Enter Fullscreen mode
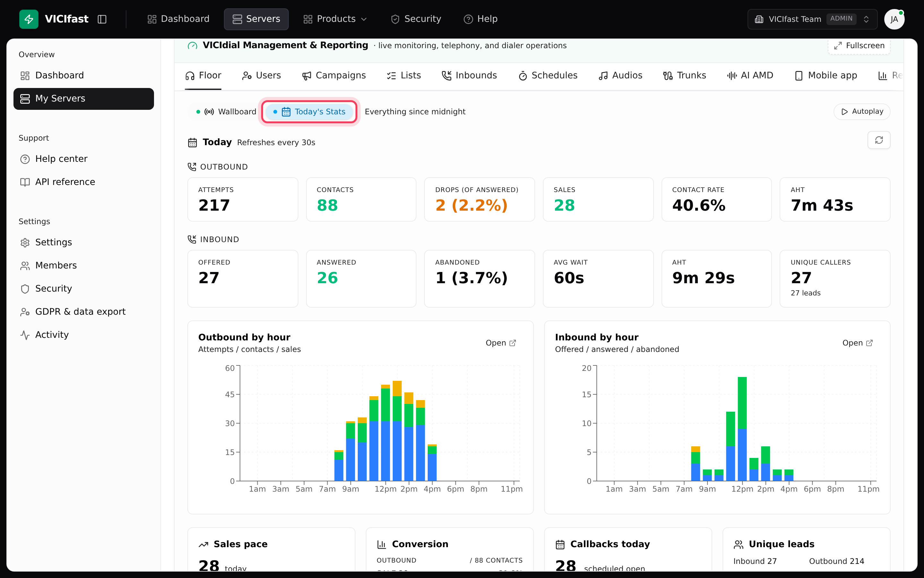The height and width of the screenshot is (578, 924). click(859, 46)
